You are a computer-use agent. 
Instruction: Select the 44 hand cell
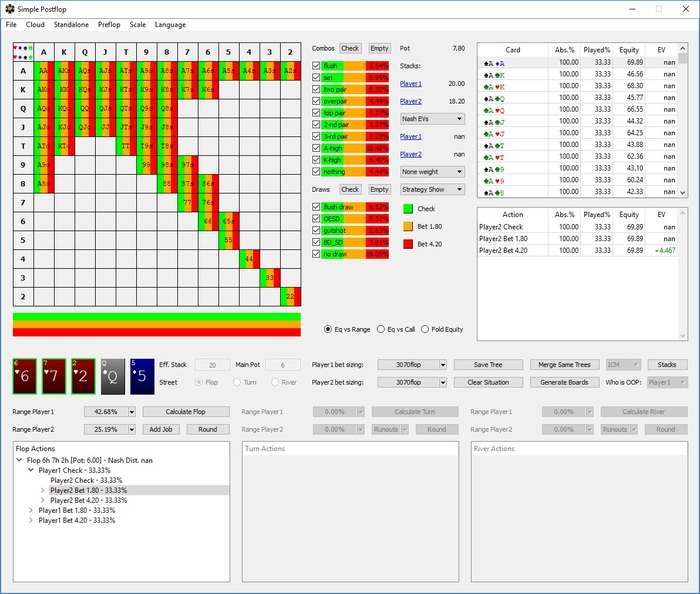[x=249, y=259]
